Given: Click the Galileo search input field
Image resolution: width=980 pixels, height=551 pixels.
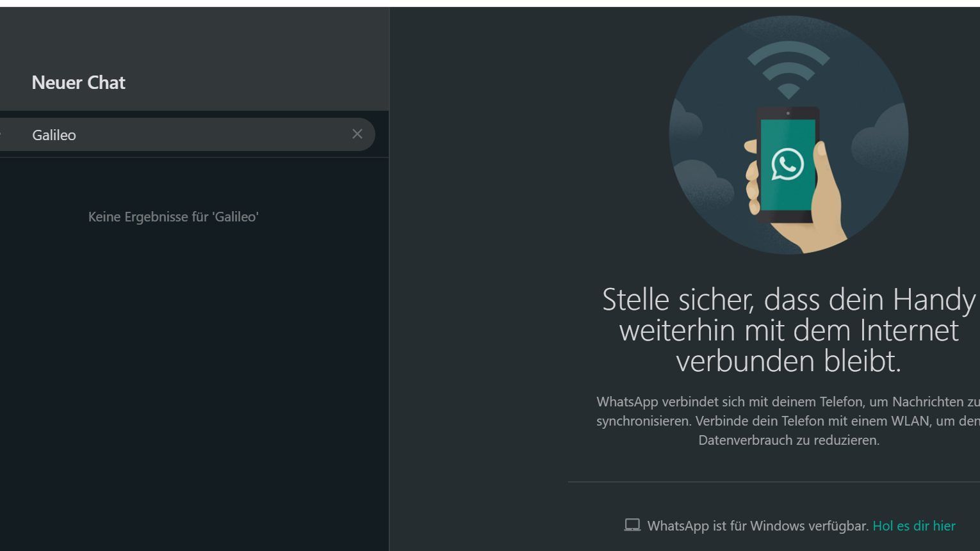Looking at the screenshot, I should pos(187,134).
